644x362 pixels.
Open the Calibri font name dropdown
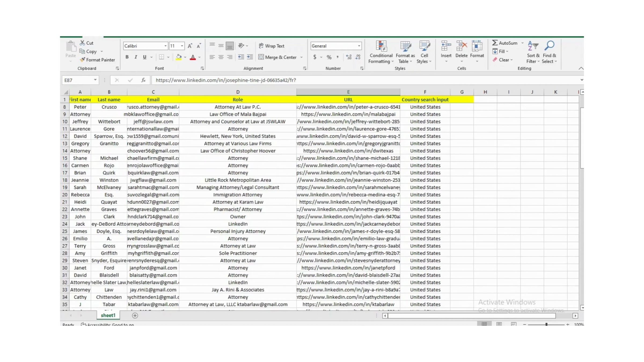(x=165, y=46)
